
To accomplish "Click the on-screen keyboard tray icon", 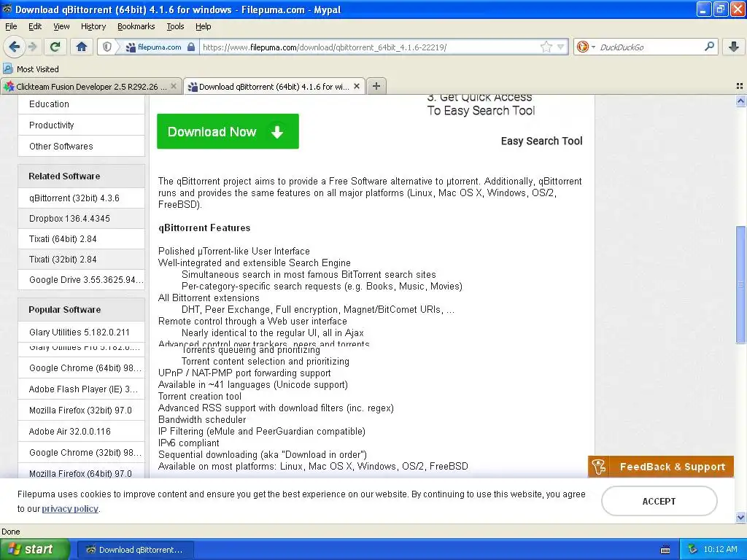I will click(x=665, y=550).
